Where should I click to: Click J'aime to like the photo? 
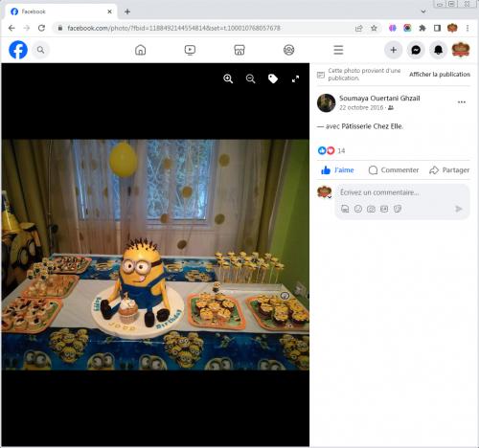click(x=337, y=170)
